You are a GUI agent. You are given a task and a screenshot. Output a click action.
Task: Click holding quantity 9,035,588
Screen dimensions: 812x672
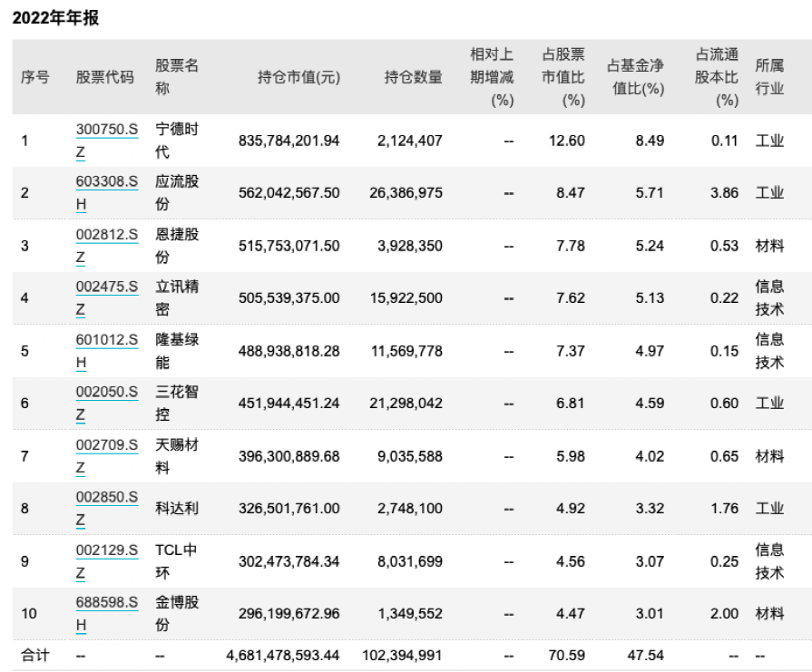click(409, 457)
